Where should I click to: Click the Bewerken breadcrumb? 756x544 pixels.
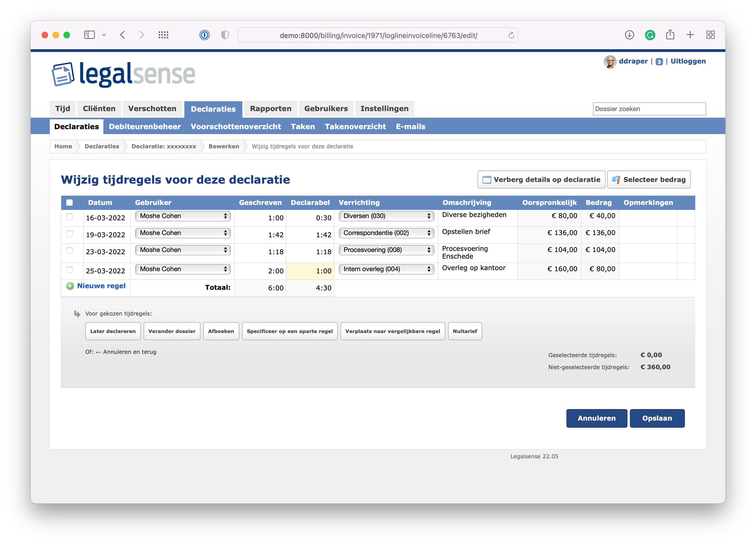(x=224, y=146)
